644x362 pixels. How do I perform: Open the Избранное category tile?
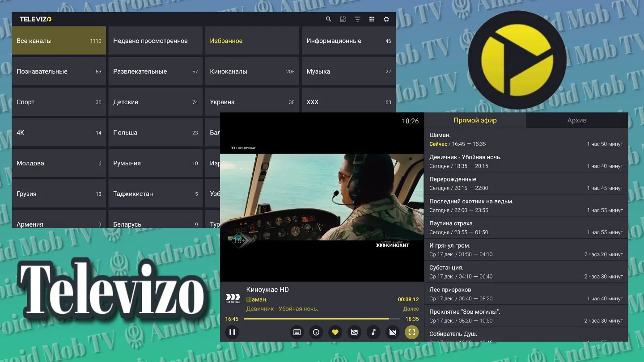(x=252, y=41)
